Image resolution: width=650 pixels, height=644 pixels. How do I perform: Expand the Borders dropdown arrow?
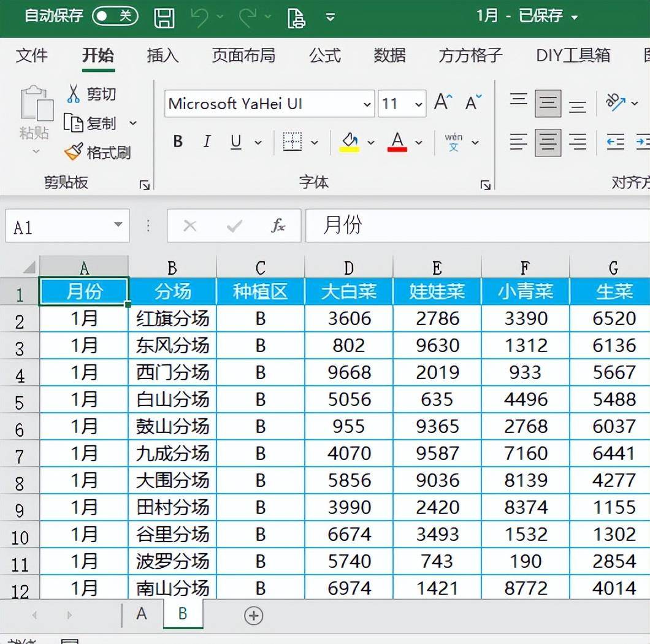pos(315,143)
